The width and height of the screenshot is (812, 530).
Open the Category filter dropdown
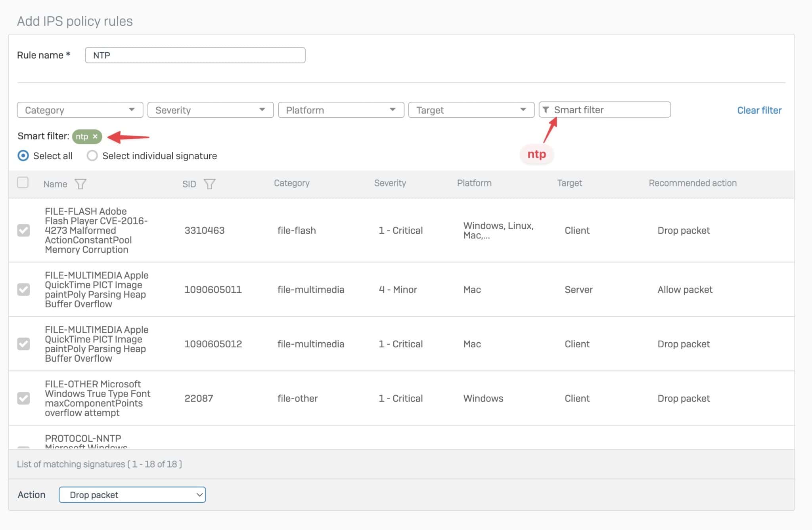coord(79,110)
